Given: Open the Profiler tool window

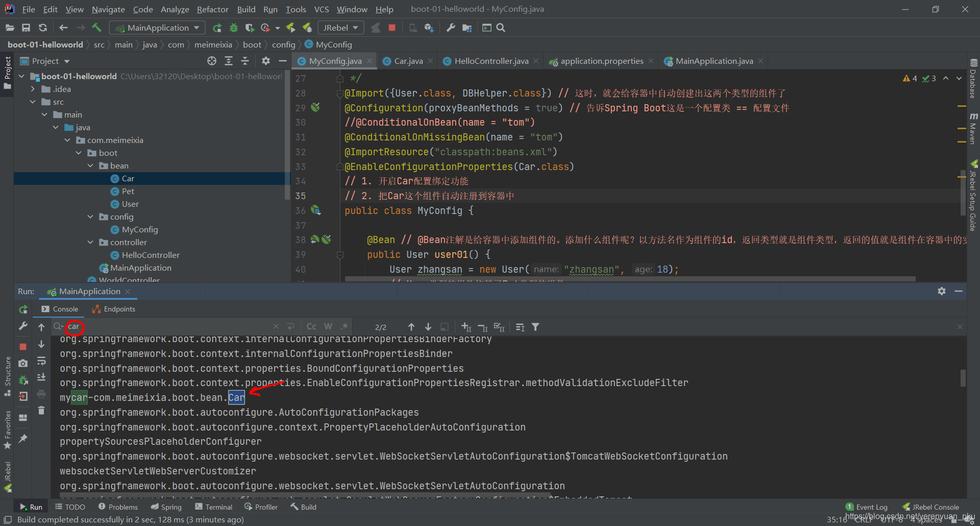Looking at the screenshot, I should (261, 507).
